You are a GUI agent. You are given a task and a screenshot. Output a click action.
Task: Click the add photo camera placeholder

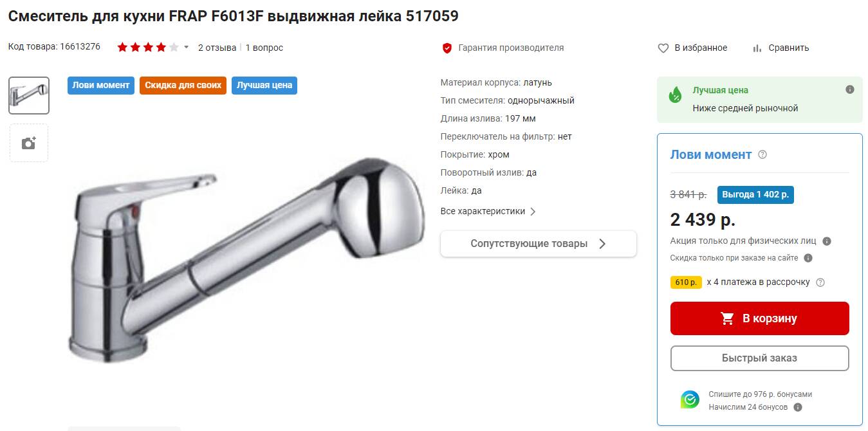29,143
